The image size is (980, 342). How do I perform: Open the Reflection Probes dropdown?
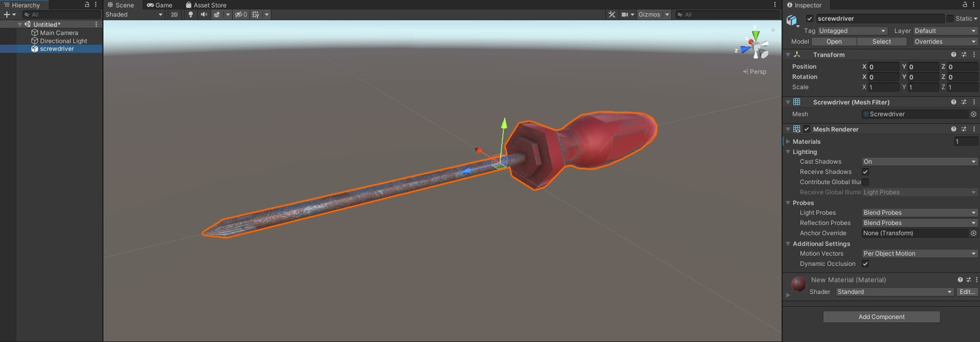(920, 223)
